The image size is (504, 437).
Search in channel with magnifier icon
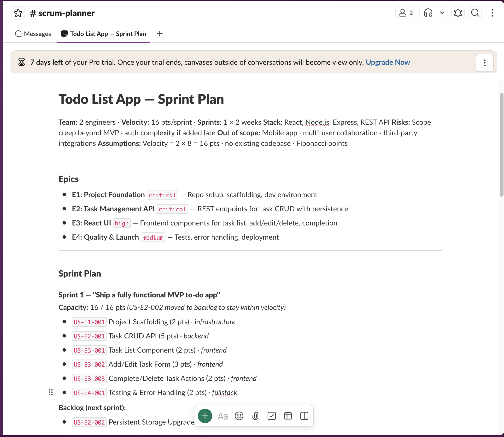pyautogui.click(x=475, y=13)
